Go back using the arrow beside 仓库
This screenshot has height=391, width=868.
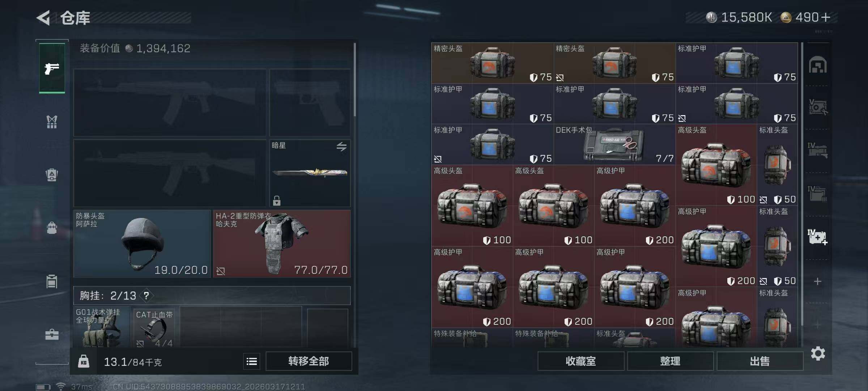tap(43, 18)
